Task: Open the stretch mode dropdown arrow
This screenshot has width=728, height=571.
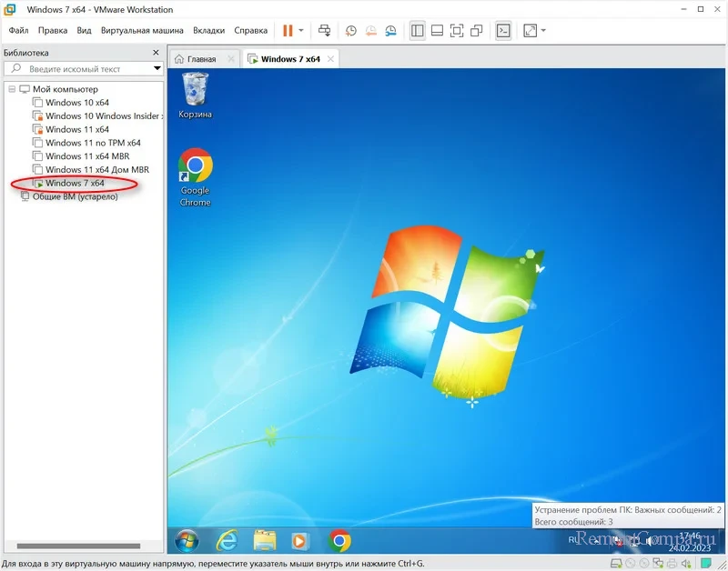Action: [543, 31]
